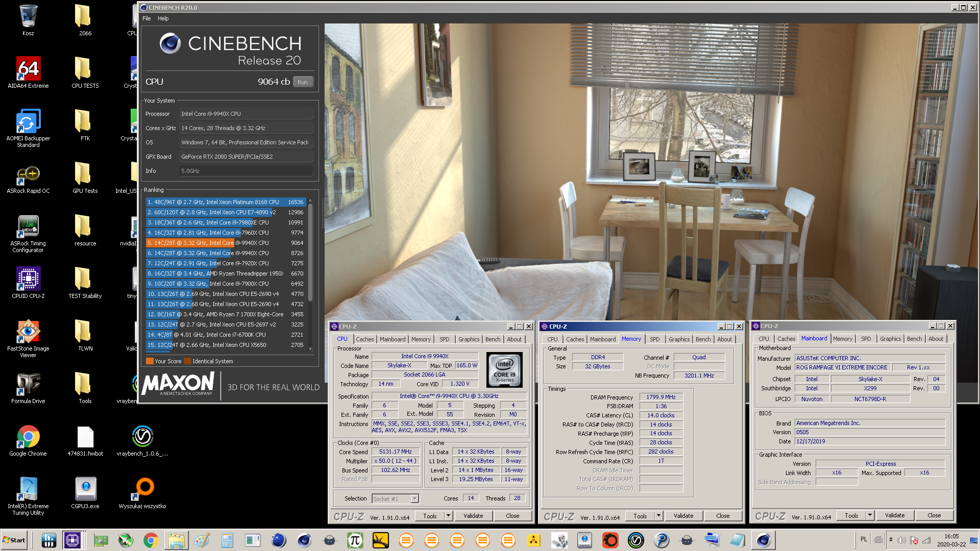Open the resource folder on desktop

pos(85,230)
